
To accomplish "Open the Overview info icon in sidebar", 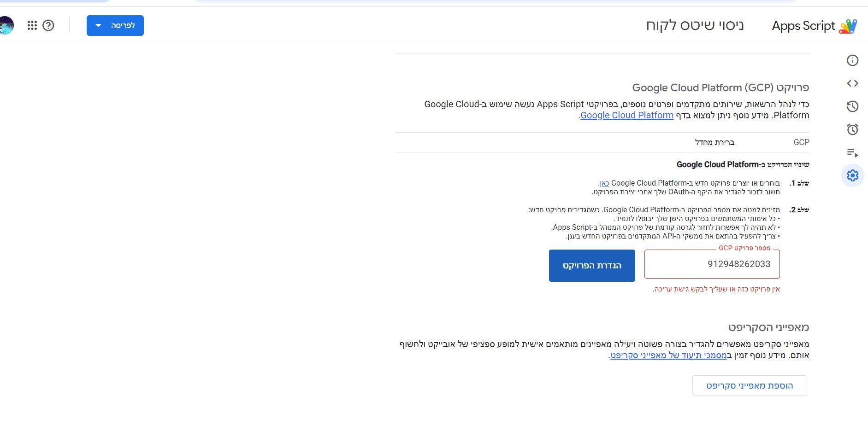I will click(852, 60).
